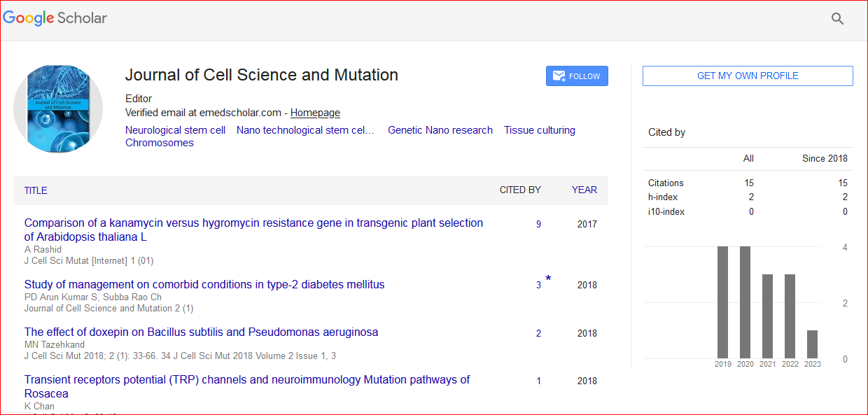Select the Neurological stem cell topic

tap(175, 130)
